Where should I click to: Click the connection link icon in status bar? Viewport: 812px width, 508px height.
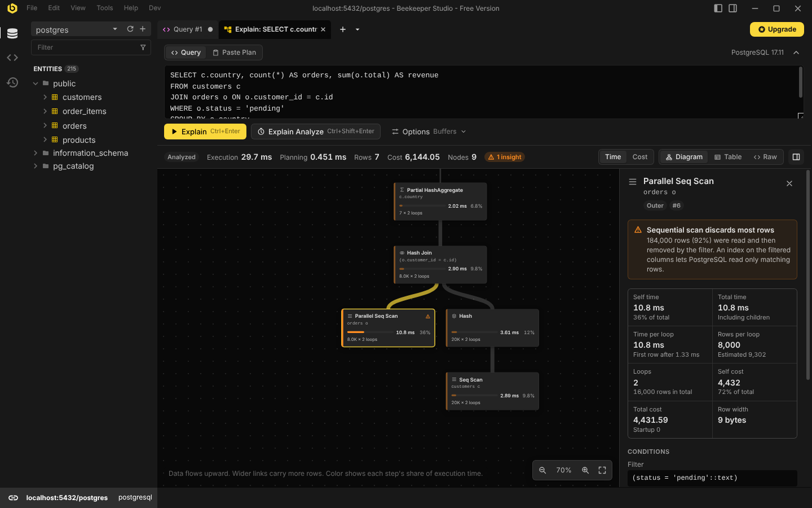tap(13, 498)
